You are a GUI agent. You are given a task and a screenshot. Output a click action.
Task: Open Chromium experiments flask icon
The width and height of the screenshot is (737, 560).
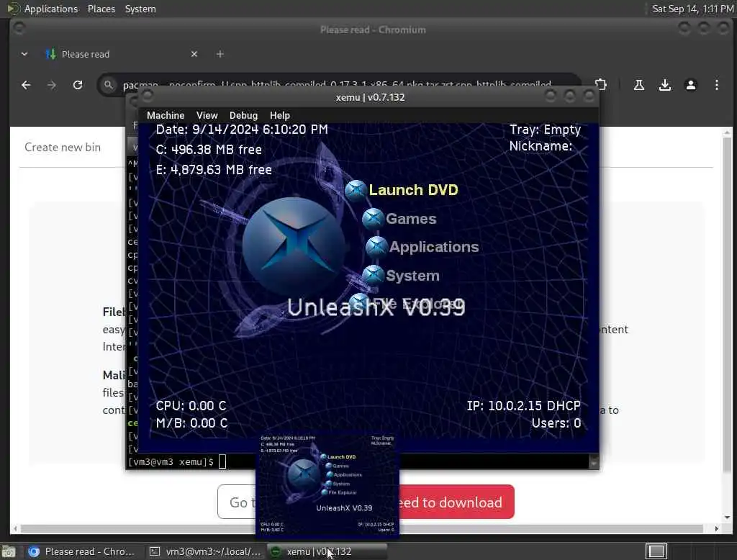(x=639, y=85)
